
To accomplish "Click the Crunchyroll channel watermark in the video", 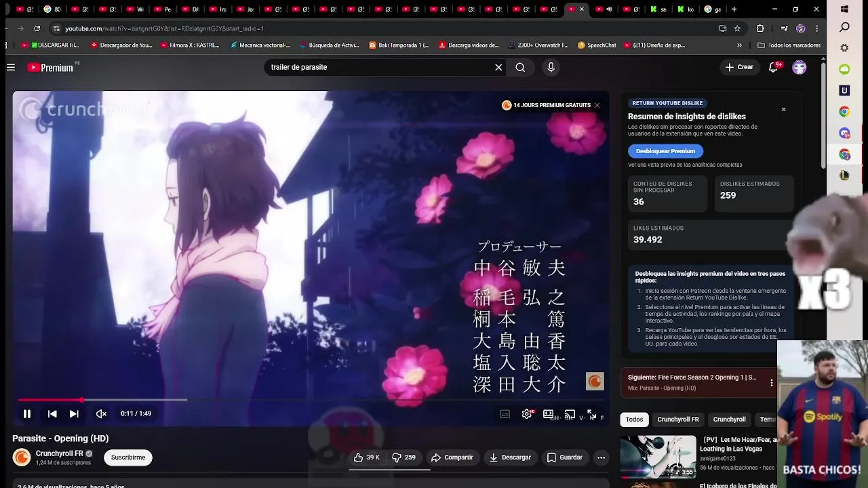I will point(595,382).
